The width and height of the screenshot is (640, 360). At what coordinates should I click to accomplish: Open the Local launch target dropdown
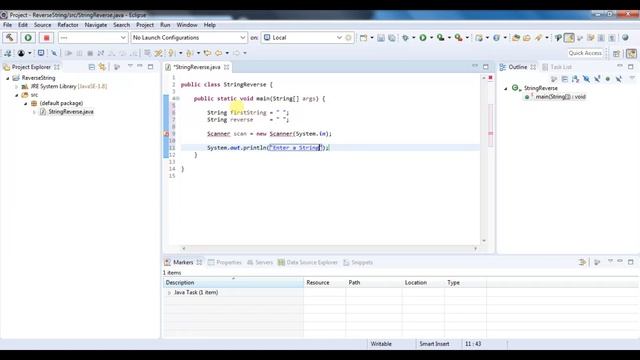point(302,38)
